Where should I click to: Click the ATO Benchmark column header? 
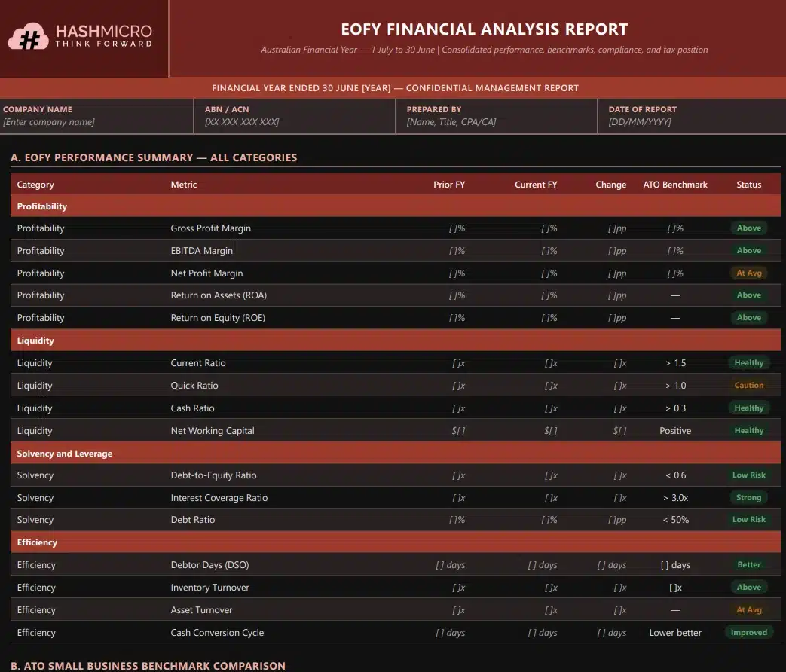675,185
